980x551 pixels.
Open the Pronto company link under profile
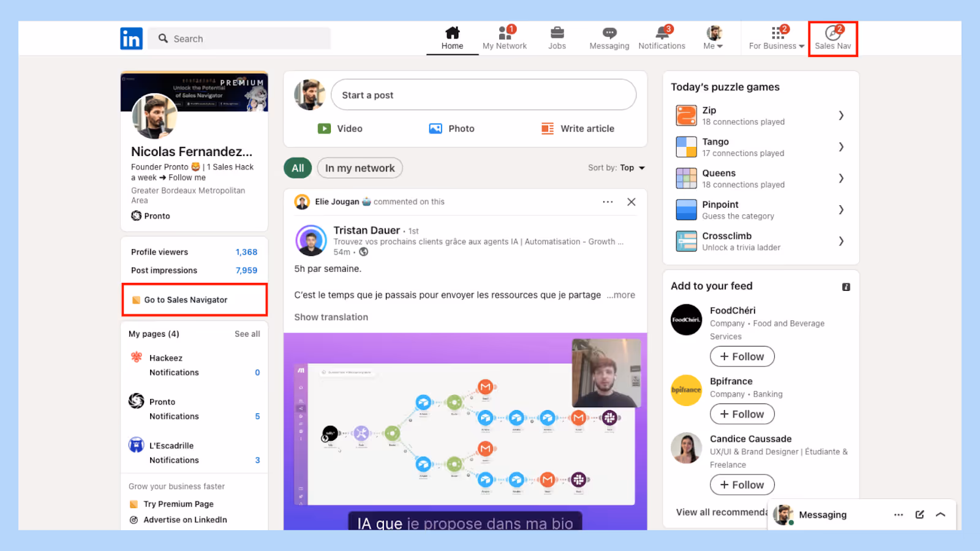click(x=151, y=216)
